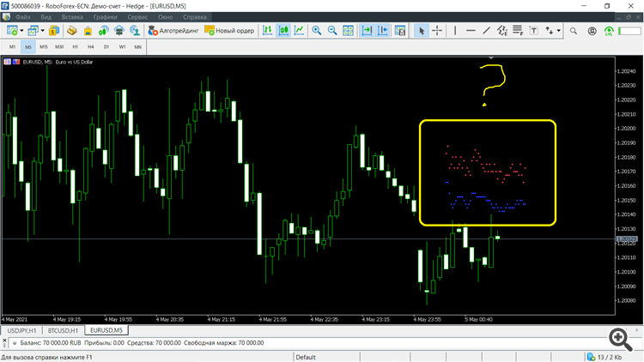This screenshot has width=644, height=362.
Task: Select the H4 timeframe
Action: tap(91, 47)
